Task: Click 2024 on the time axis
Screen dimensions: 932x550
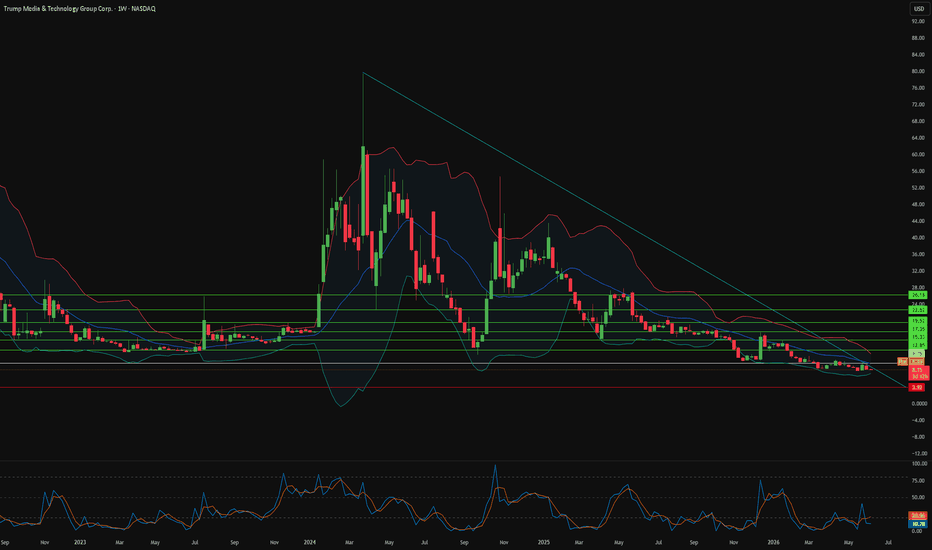Action: [309, 542]
